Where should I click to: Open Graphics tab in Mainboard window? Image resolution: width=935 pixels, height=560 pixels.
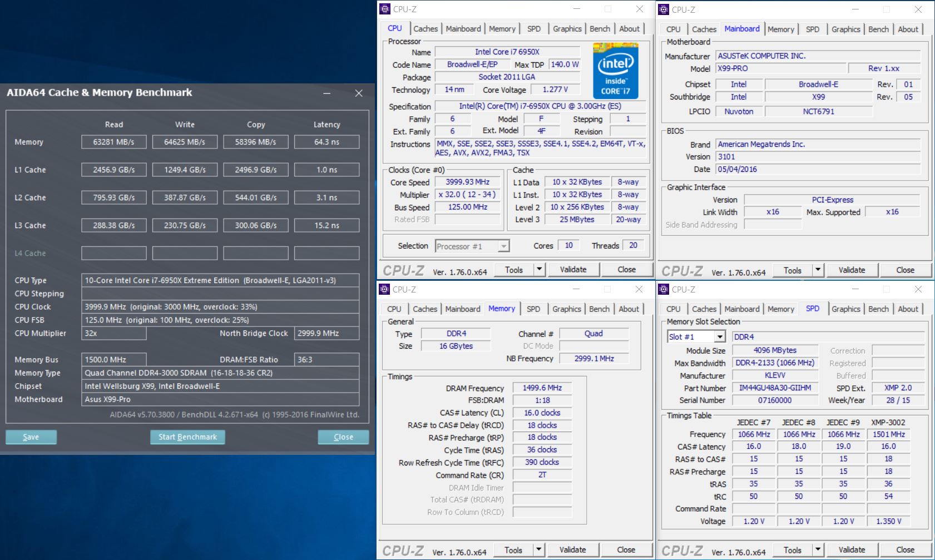point(845,29)
